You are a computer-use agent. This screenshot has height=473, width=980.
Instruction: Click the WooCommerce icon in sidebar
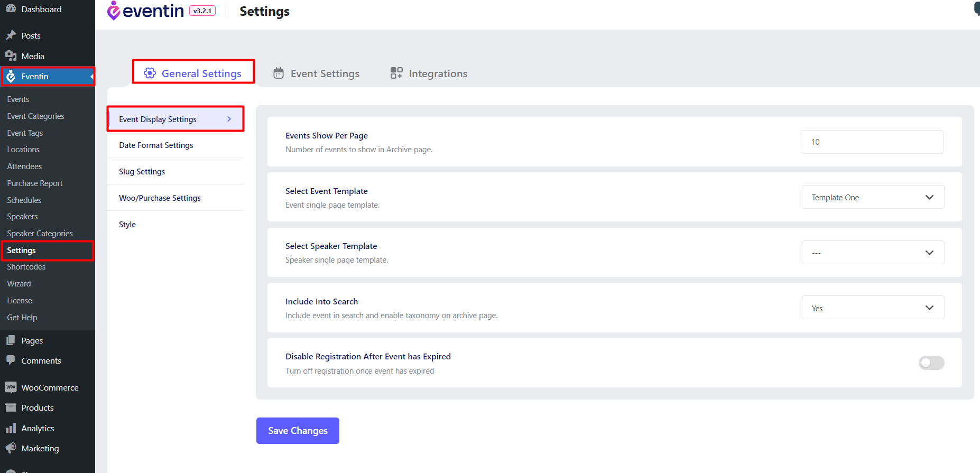[11, 387]
